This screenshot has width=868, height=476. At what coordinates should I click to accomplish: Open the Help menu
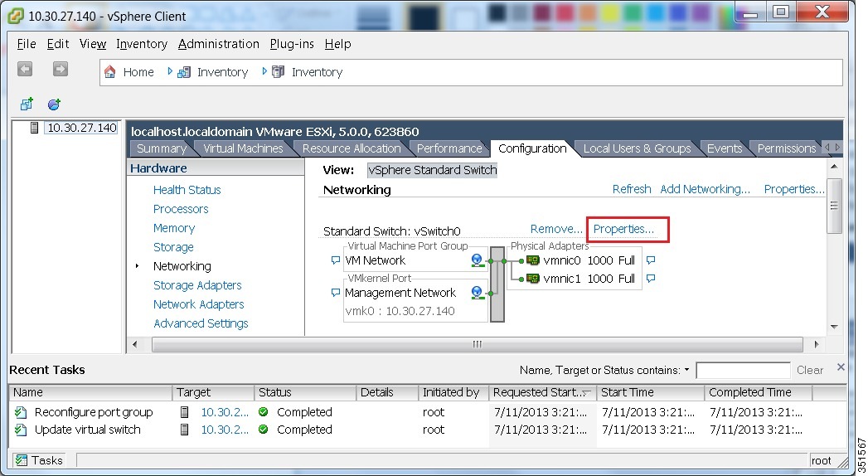tap(337, 44)
